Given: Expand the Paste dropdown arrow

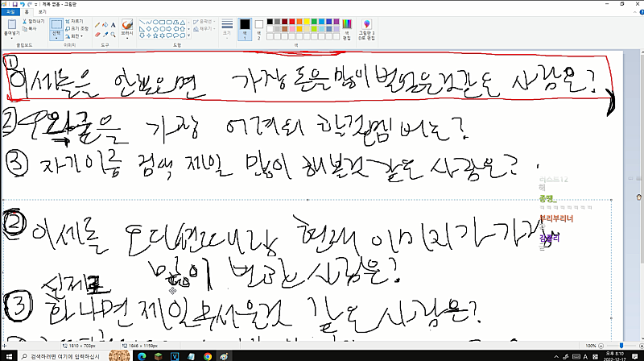Looking at the screenshot, I should click(x=12, y=38).
